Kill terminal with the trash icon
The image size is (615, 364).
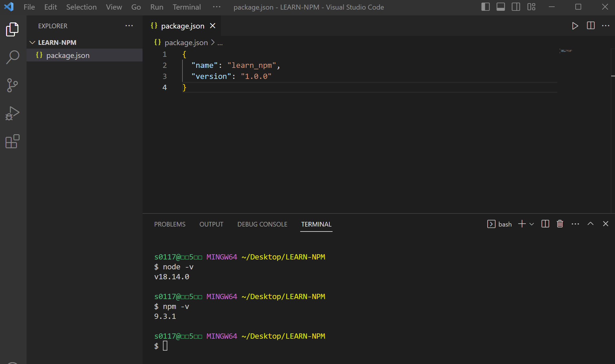(560, 224)
